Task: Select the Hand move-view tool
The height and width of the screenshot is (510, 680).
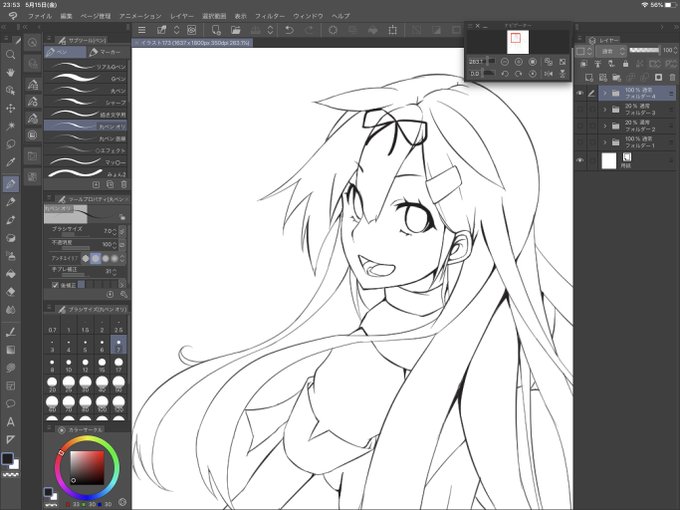Action: [x=10, y=72]
